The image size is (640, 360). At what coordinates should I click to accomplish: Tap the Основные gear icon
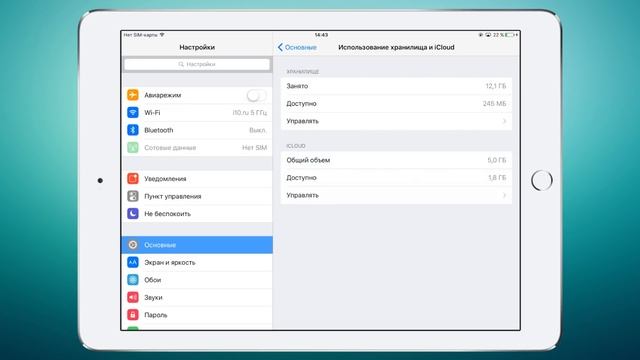(x=133, y=244)
